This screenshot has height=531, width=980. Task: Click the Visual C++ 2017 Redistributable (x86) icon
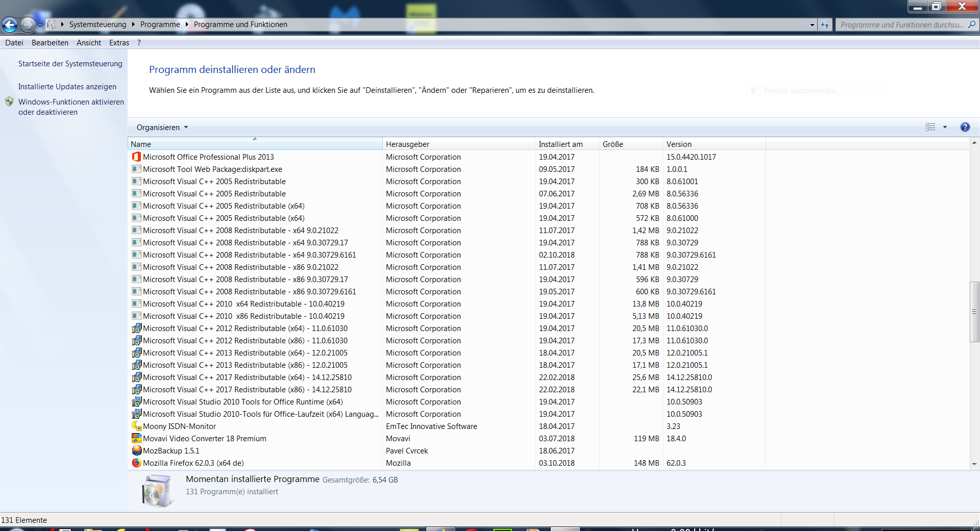coord(136,389)
